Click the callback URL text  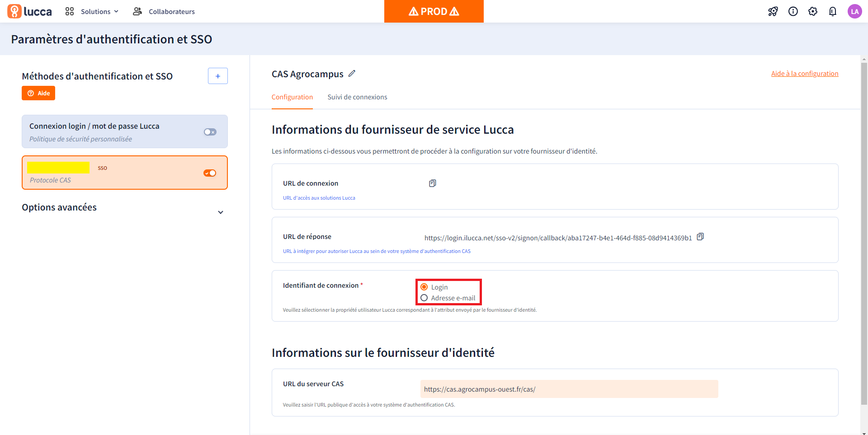pyautogui.click(x=558, y=238)
